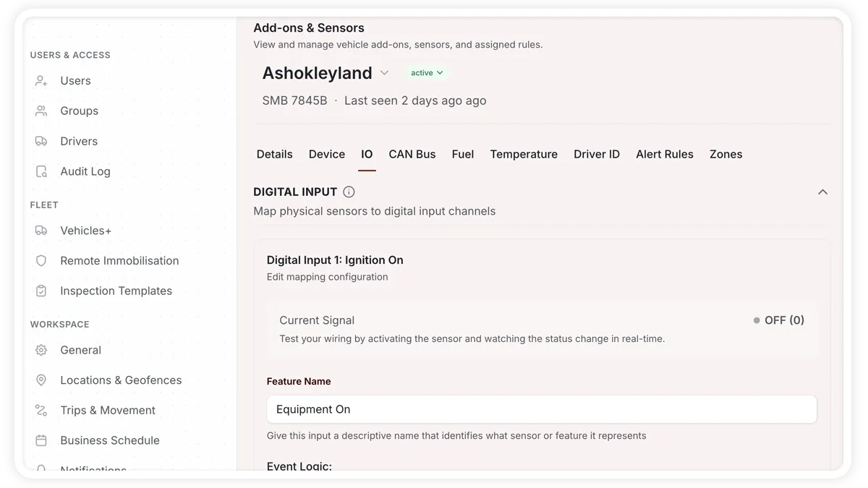Click the Audit Log document icon
This screenshot has height=488, width=868.
[41, 172]
